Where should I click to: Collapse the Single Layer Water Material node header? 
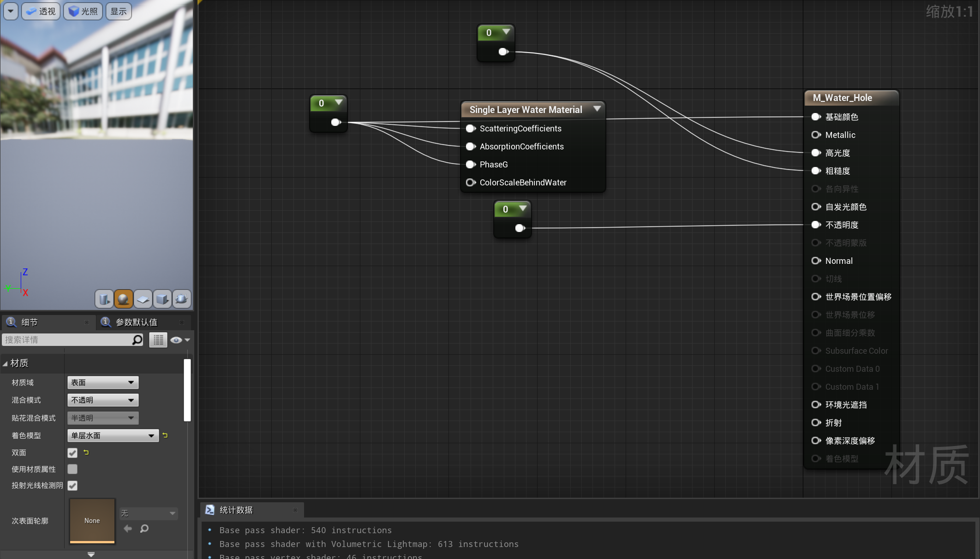[597, 109]
